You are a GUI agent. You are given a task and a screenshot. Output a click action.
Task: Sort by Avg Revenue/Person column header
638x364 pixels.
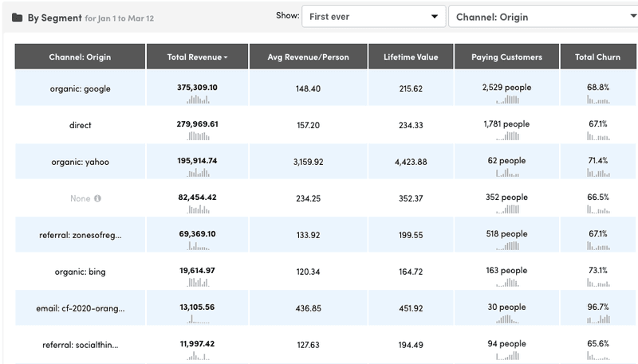pyautogui.click(x=309, y=57)
